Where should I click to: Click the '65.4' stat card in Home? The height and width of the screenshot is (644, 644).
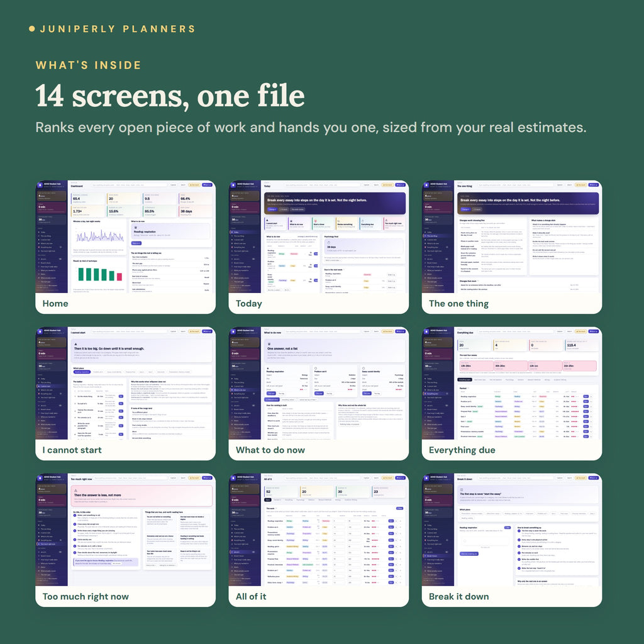[88, 198]
